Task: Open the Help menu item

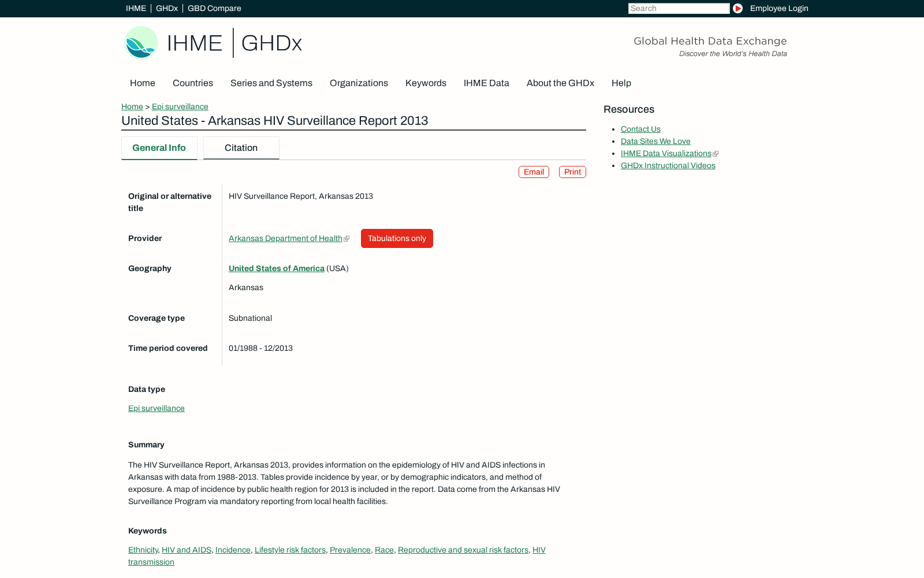Action: pyautogui.click(x=621, y=83)
